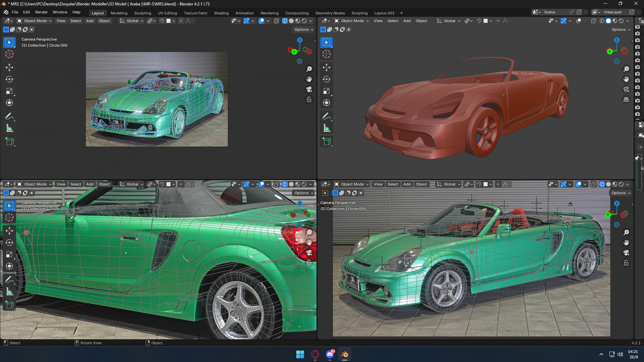Pick the Measure tool in top-right viewport
Image resolution: width=644 pixels, height=362 pixels.
click(326, 128)
